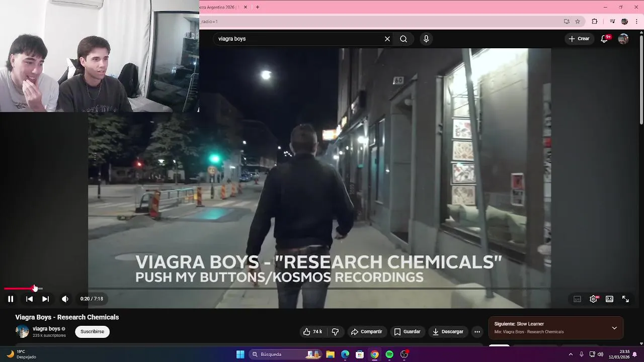Click the Compartir button
This screenshot has width=644, height=362.
367,332
